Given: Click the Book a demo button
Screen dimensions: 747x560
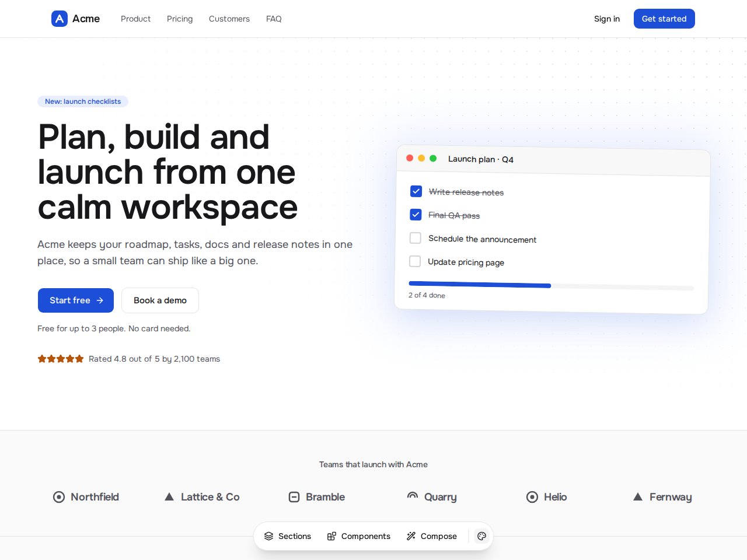Looking at the screenshot, I should pos(160,300).
